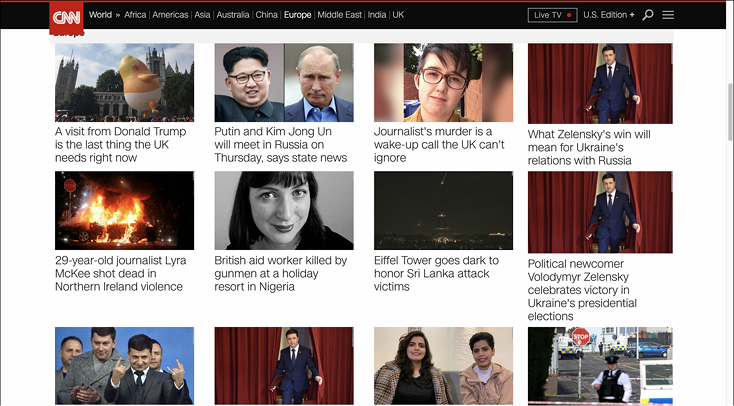Expand the U.S. Edition selector
This screenshot has width=734, height=406.
coord(609,15)
